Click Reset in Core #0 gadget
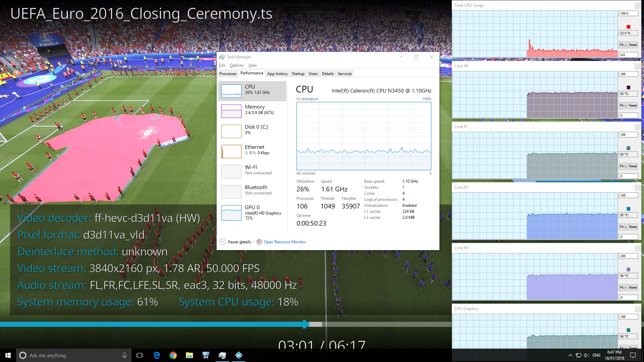 [633, 106]
